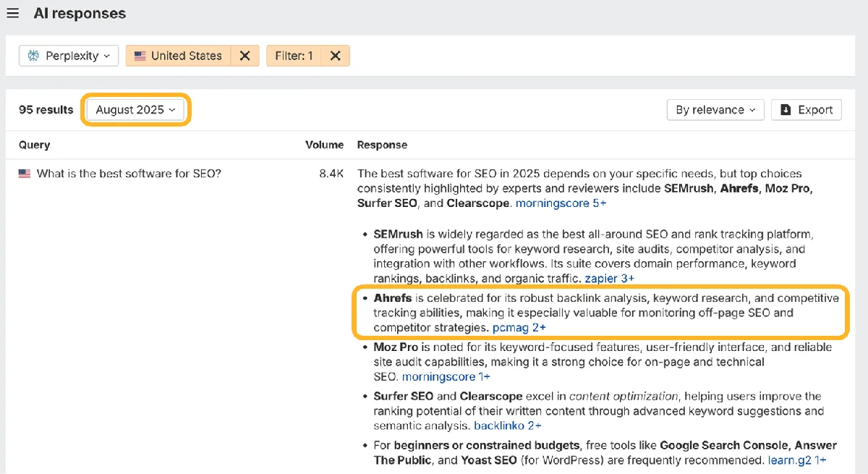The width and height of the screenshot is (868, 474).
Task: Click the Volume column header
Action: tap(324, 145)
